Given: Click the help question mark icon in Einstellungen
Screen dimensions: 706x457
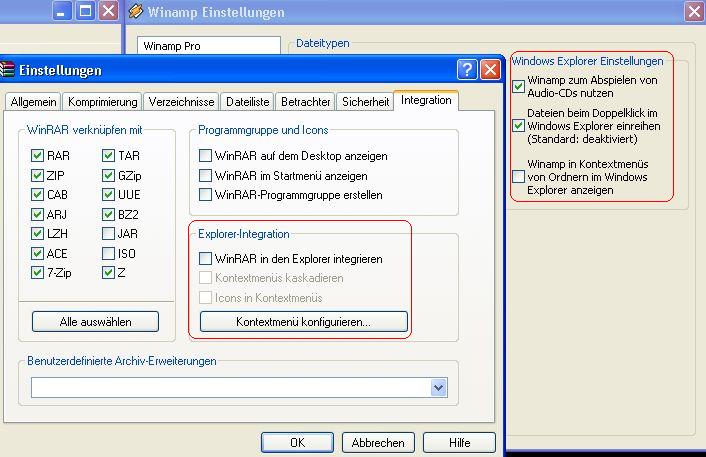Looking at the screenshot, I should (x=467, y=70).
